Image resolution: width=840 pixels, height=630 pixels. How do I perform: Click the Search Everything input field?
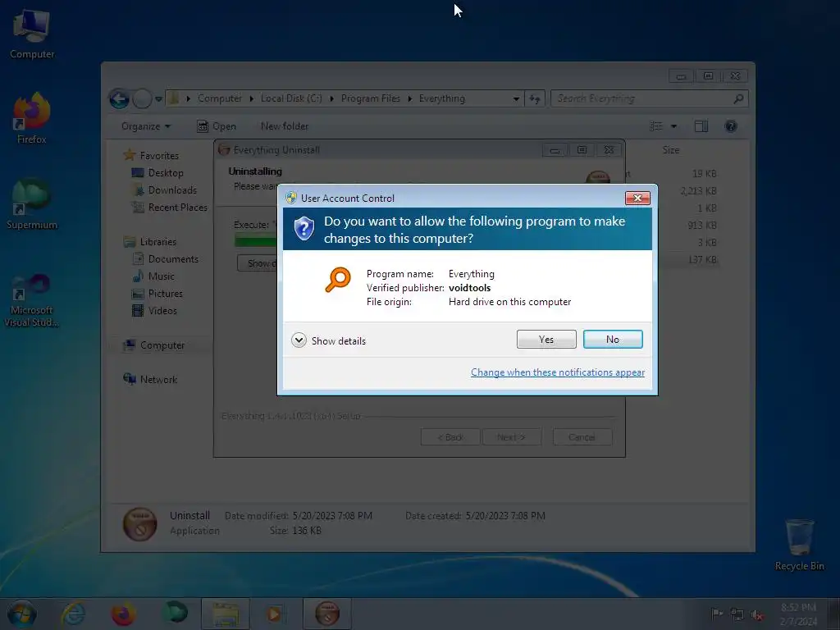[649, 98]
